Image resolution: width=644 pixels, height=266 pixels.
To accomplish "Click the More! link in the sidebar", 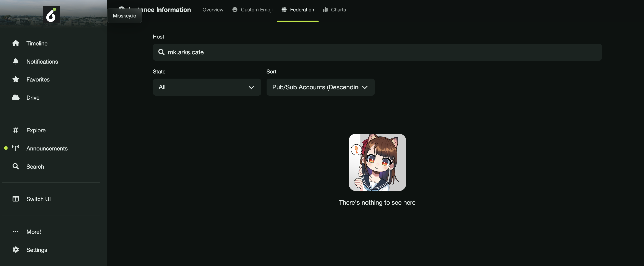I will click(33, 231).
